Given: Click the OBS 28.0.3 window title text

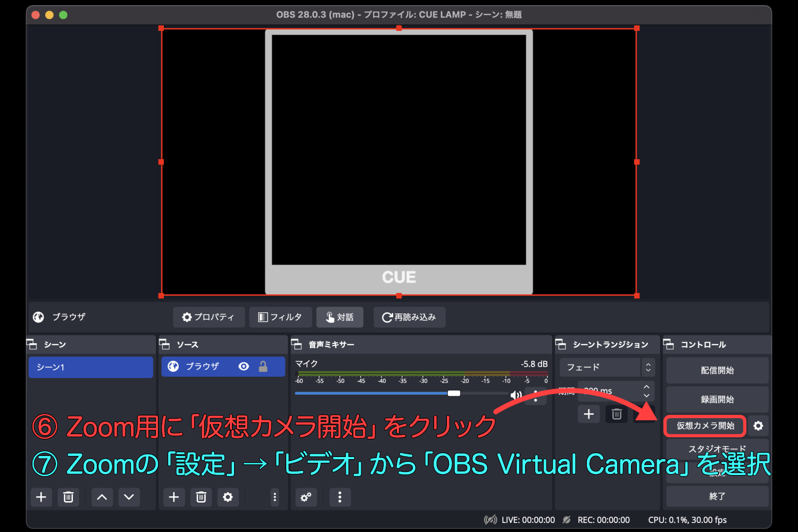Looking at the screenshot, I should pyautogui.click(x=399, y=14).
